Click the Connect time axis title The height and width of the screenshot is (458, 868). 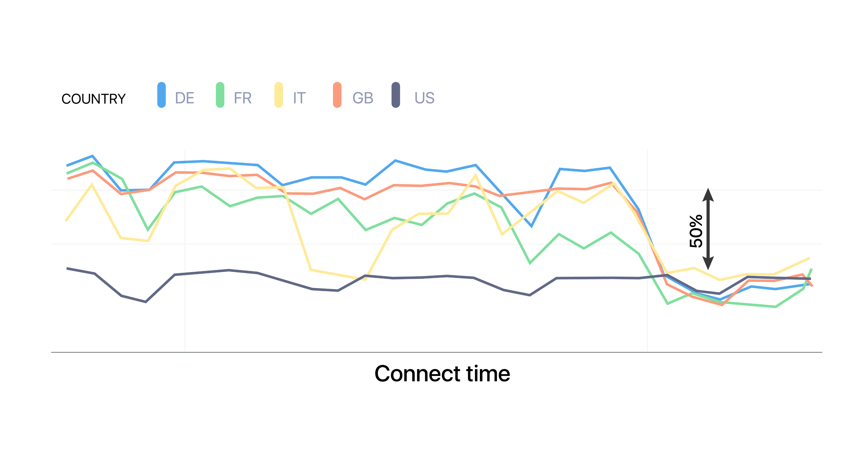point(442,374)
